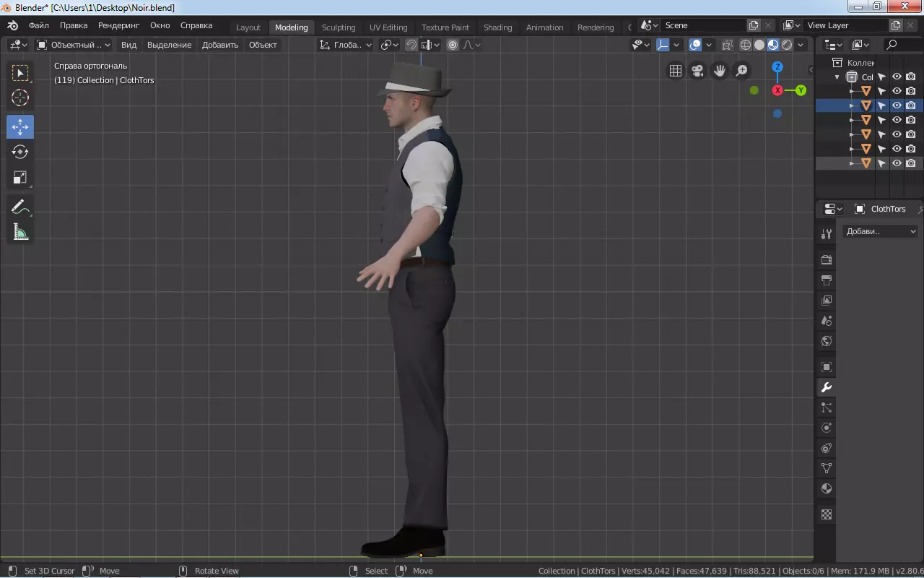The width and height of the screenshot is (924, 578).
Task: Open the proportional falloff dropdown
Action: (471, 45)
